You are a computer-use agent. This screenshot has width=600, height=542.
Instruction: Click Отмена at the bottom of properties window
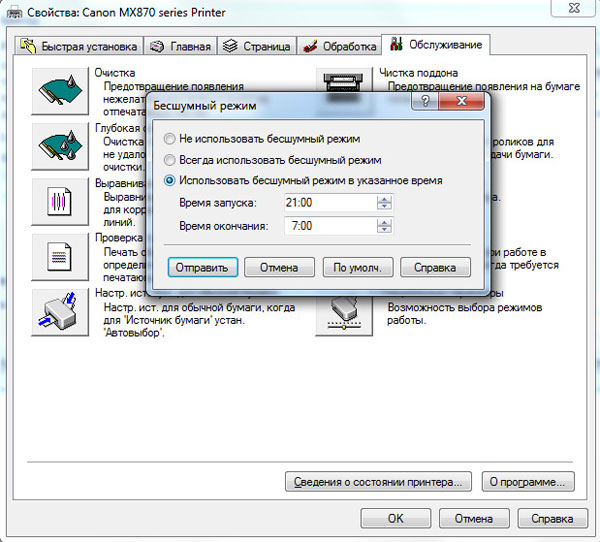click(x=474, y=518)
